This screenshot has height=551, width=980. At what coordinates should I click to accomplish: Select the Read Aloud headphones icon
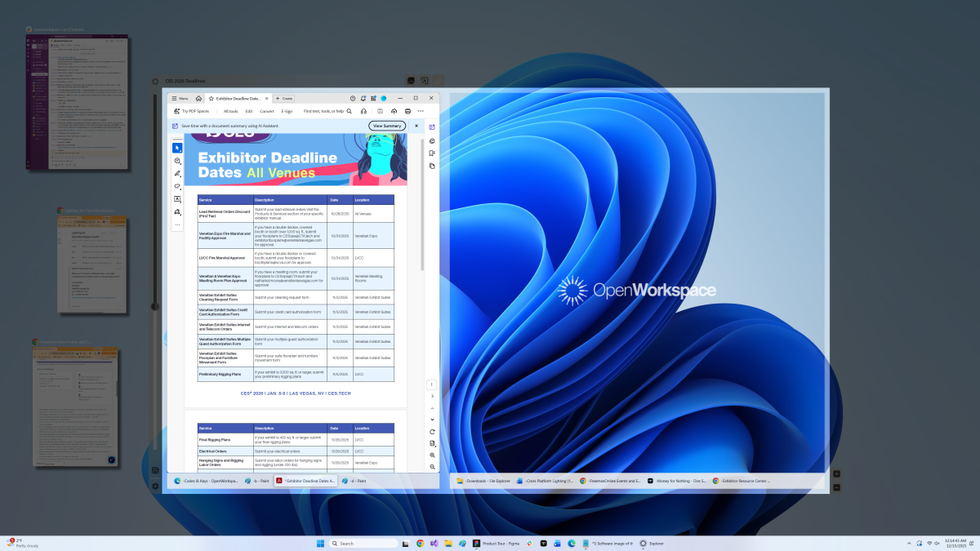(363, 111)
